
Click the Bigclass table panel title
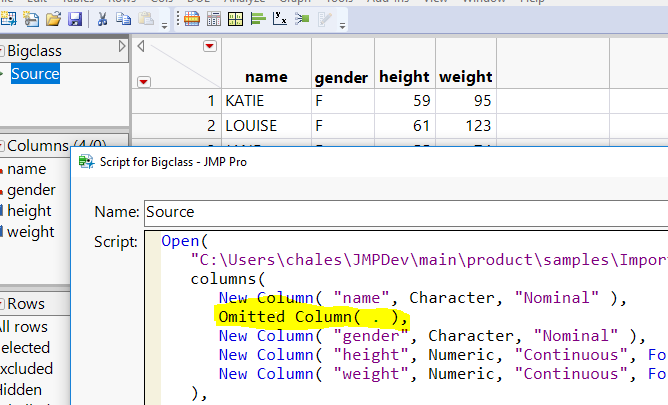pyautogui.click(x=35, y=51)
